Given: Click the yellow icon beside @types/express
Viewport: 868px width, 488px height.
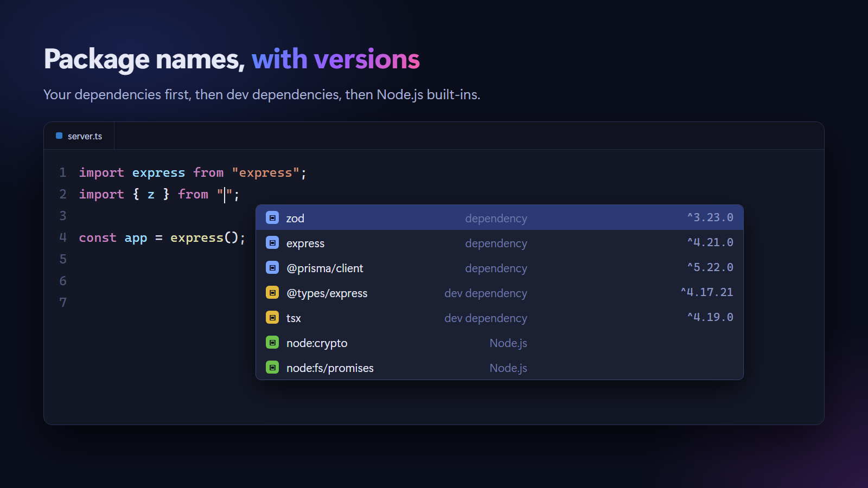Looking at the screenshot, I should coord(272,293).
